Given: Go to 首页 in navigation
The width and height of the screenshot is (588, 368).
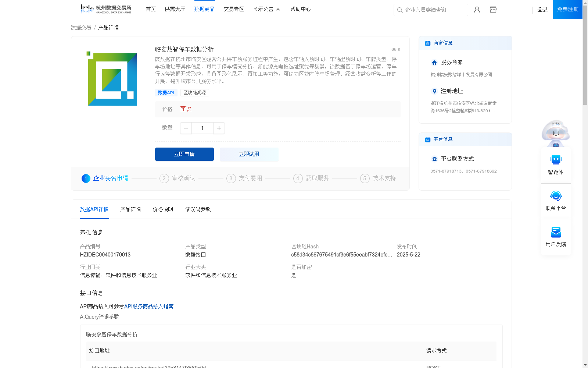Looking at the screenshot, I should click(151, 9).
